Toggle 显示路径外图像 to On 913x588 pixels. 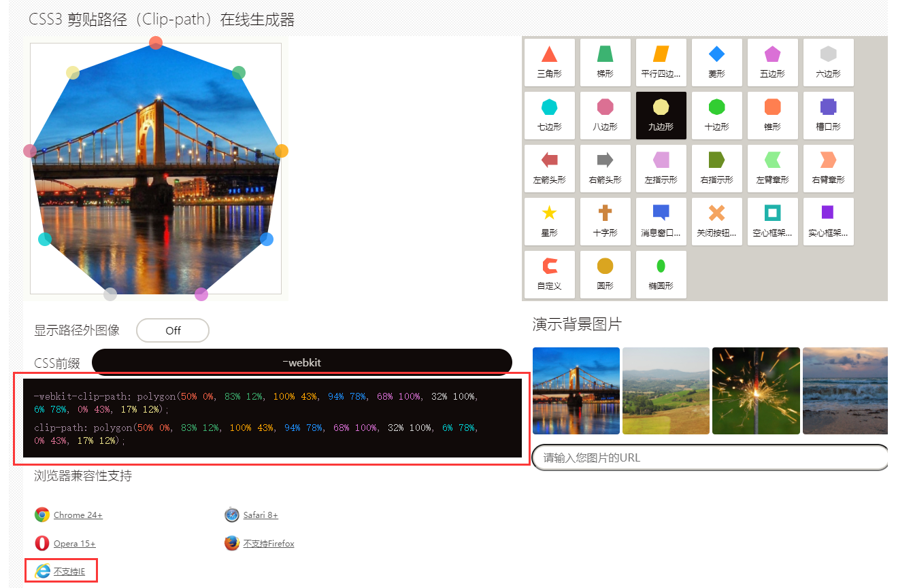coord(172,330)
